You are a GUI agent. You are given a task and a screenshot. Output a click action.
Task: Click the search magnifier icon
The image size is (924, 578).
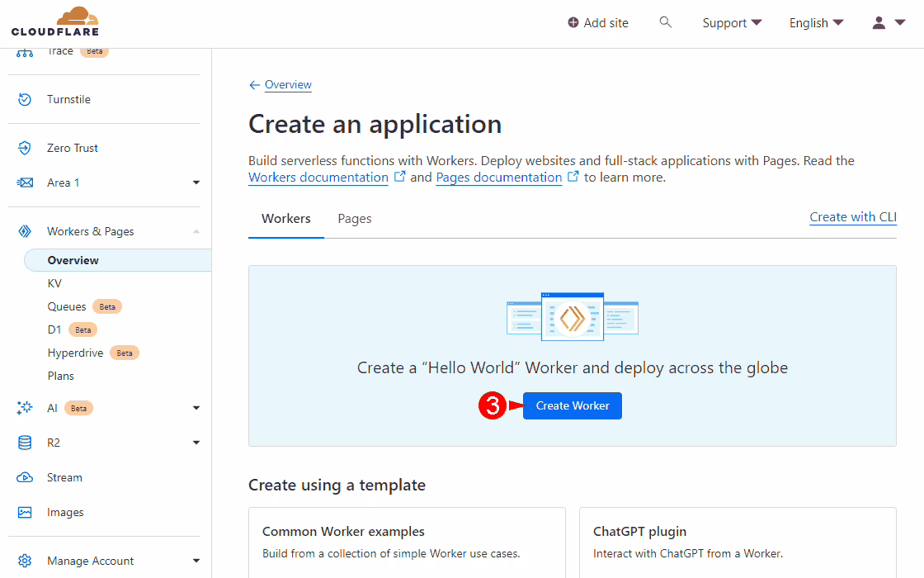point(666,22)
